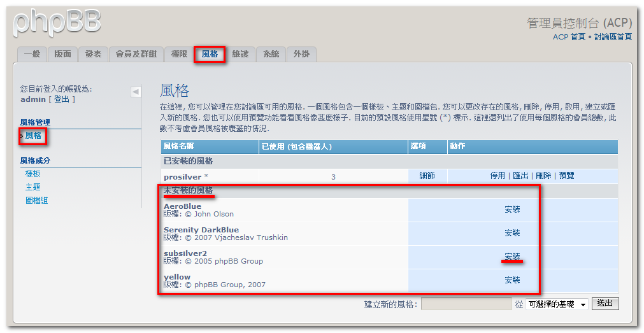Click the Serenity DarkBlue style name

(201, 229)
